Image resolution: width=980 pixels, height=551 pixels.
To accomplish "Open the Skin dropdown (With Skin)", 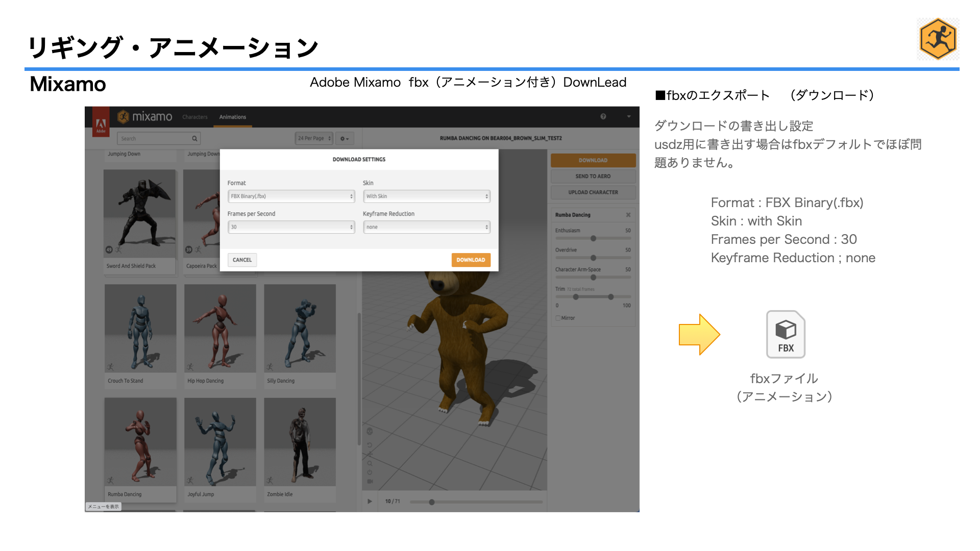I will (x=427, y=196).
